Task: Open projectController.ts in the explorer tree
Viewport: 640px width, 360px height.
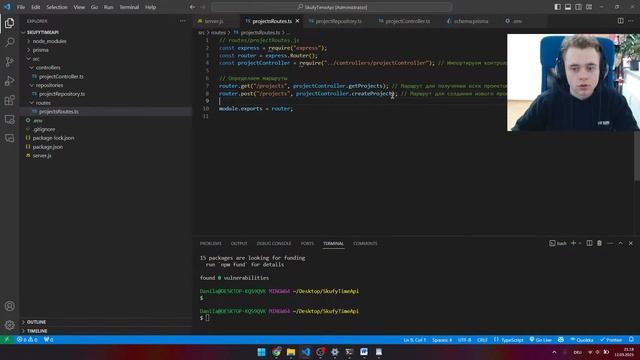Action: (61, 77)
